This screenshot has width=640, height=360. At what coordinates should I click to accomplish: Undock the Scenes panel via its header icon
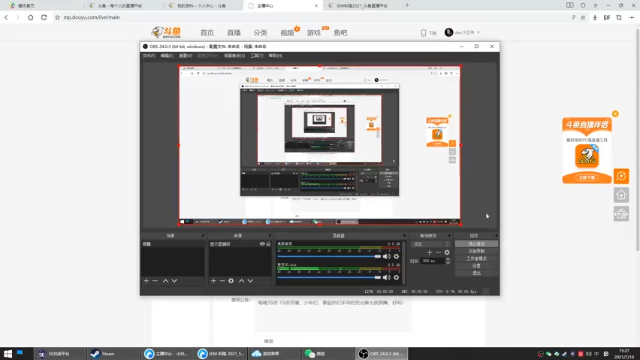202,236
